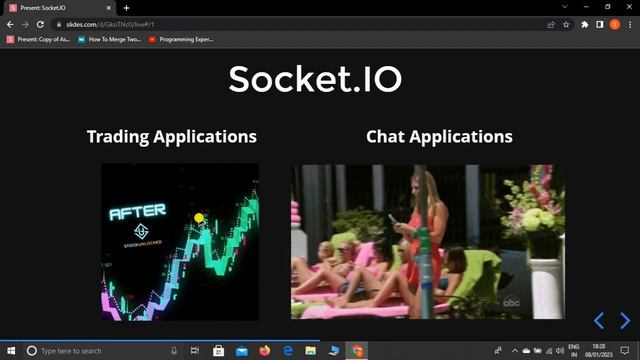Open the OneDrive cloud tray icon
The width and height of the screenshot is (640, 360).
(527, 351)
